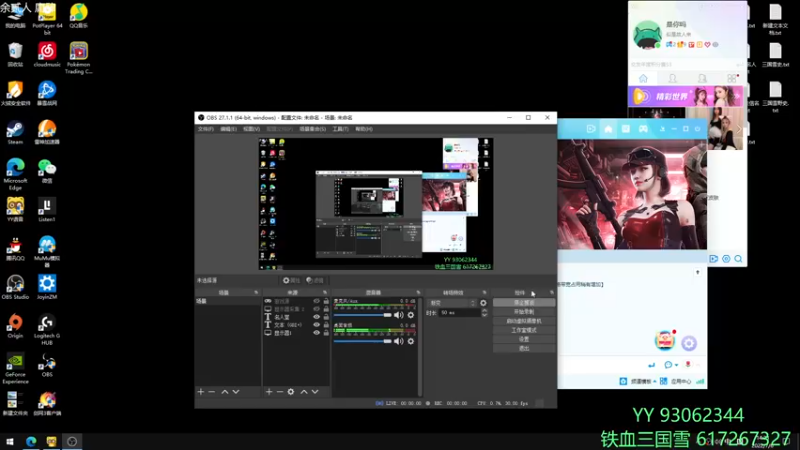
Task: Toggle visibility eye of 文本 (GDI+) source
Action: tap(316, 325)
